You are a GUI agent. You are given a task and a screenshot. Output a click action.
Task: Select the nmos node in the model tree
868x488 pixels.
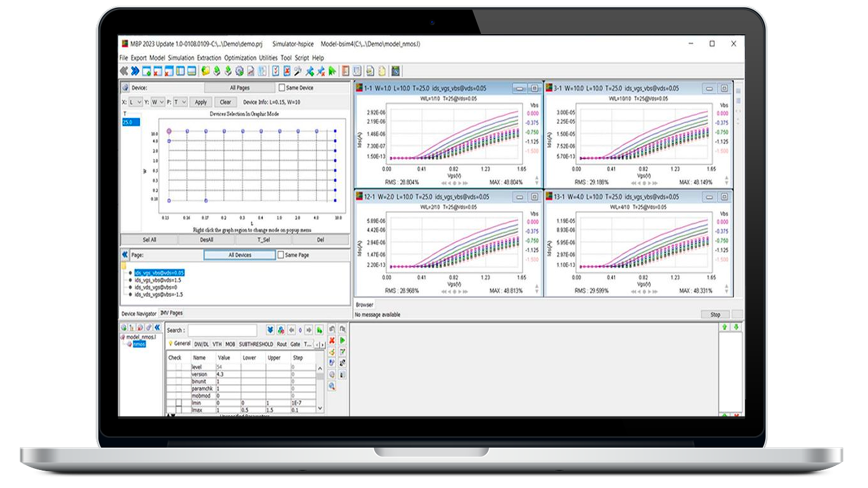139,344
